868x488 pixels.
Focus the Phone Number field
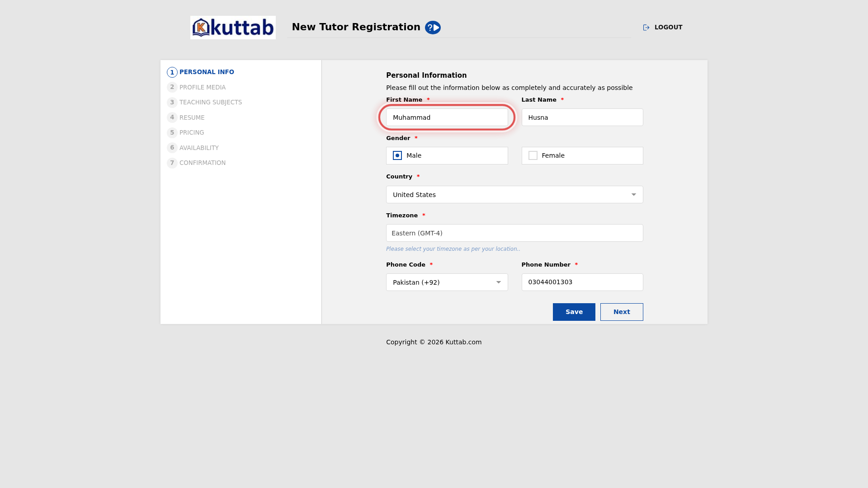582,282
